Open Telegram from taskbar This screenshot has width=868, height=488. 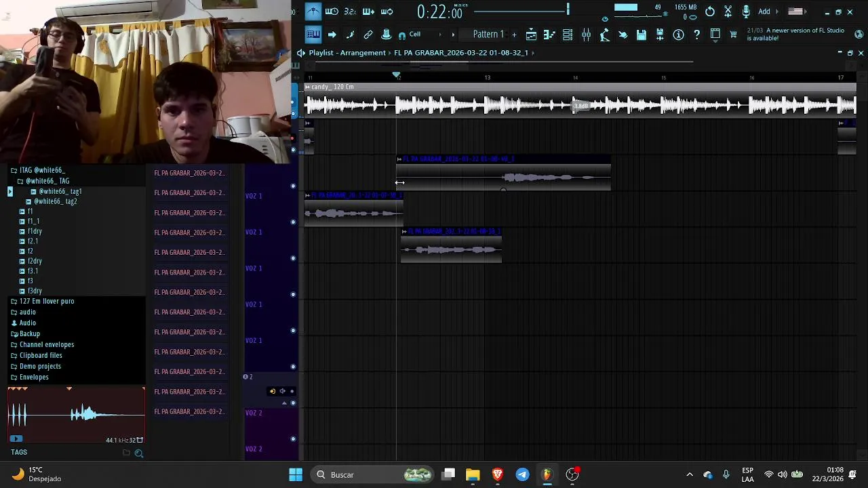click(x=522, y=474)
